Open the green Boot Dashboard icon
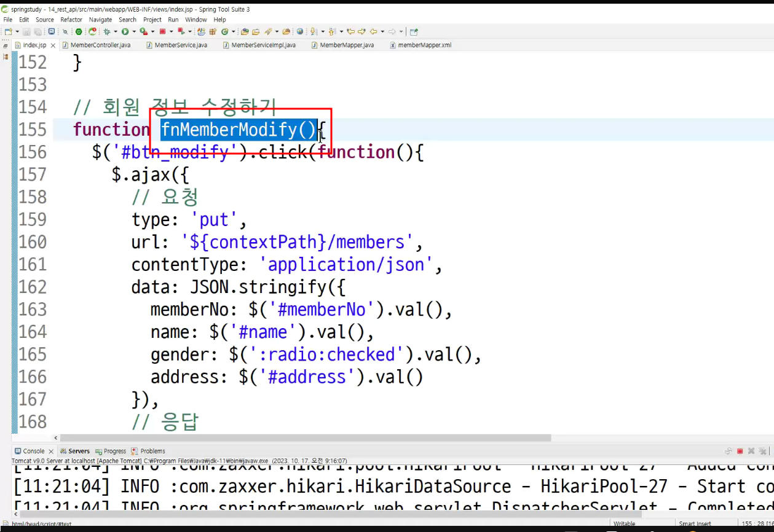Screen dimensions: 774x532 [79, 31]
